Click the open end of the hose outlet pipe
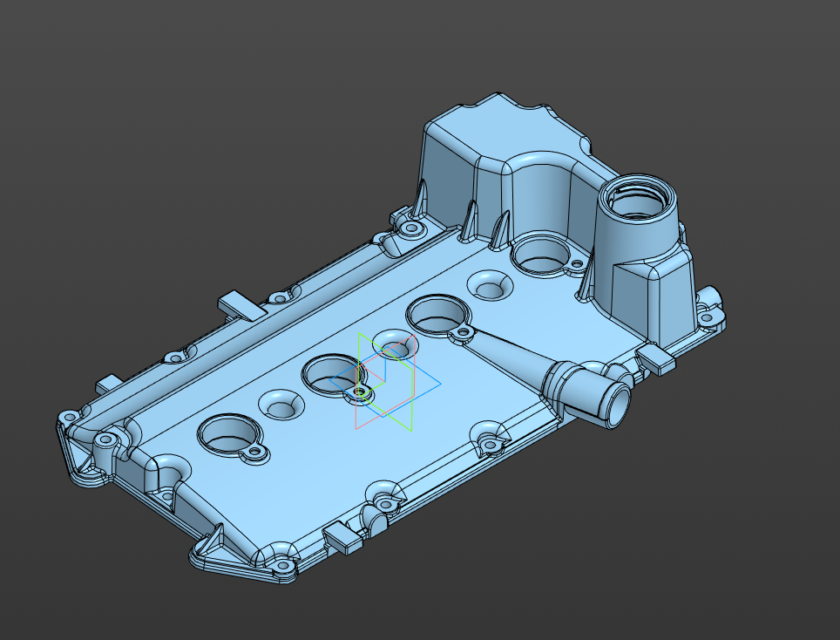 [620, 405]
